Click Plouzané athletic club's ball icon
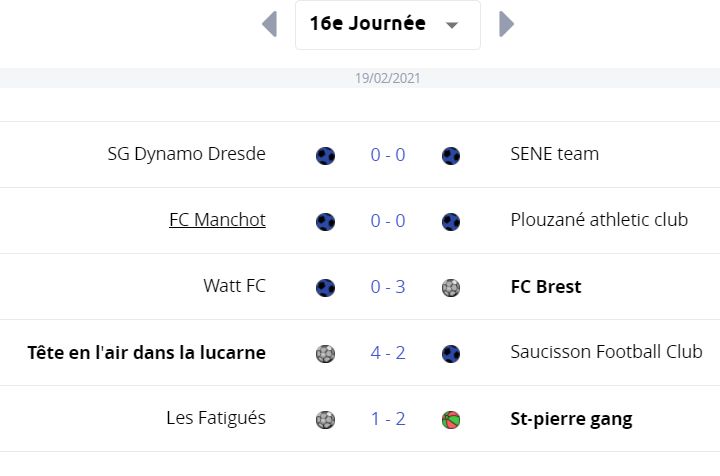Image resolution: width=720 pixels, height=476 pixels. [450, 222]
